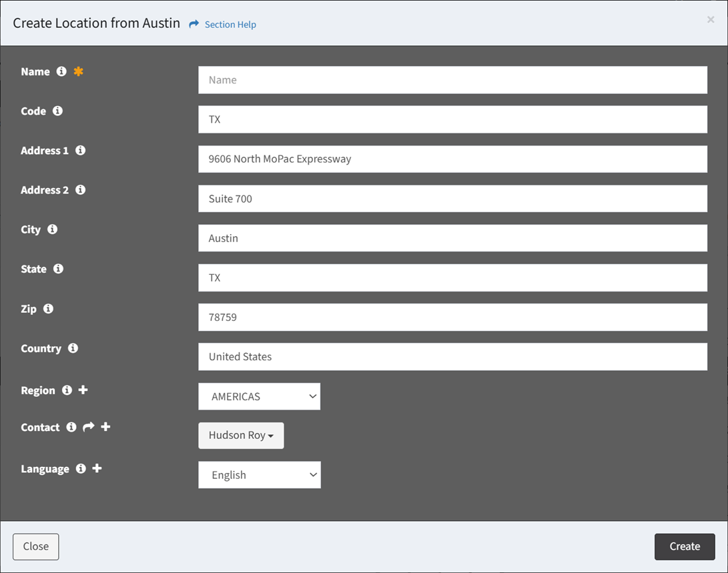Screen dimensions: 728x573
Task: Dismiss the dialog with the X icon
Action: point(711,20)
